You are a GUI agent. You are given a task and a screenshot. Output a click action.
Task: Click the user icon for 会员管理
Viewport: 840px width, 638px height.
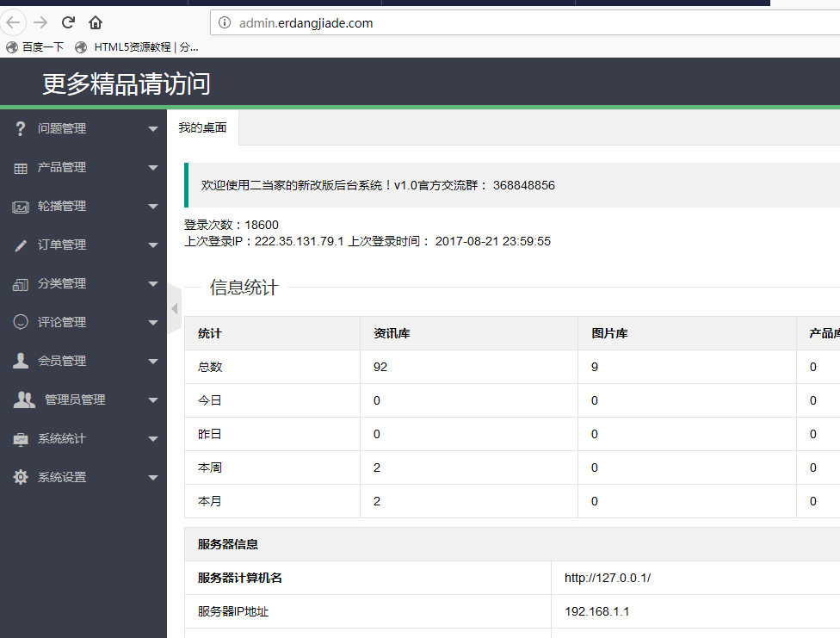point(21,361)
